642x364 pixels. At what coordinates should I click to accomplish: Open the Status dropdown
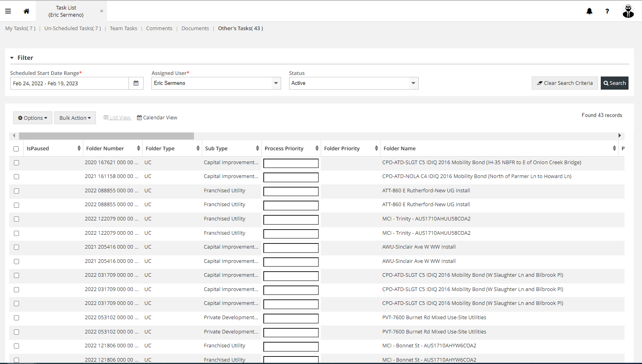(413, 83)
